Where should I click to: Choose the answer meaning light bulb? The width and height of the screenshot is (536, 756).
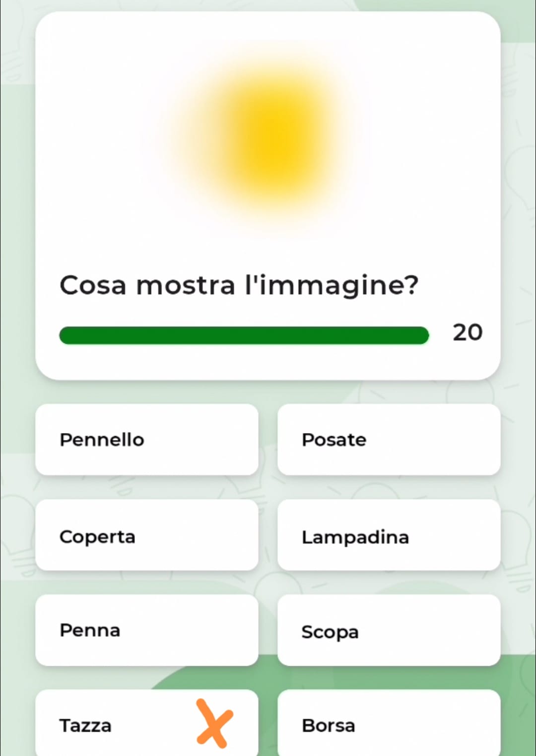coord(389,535)
